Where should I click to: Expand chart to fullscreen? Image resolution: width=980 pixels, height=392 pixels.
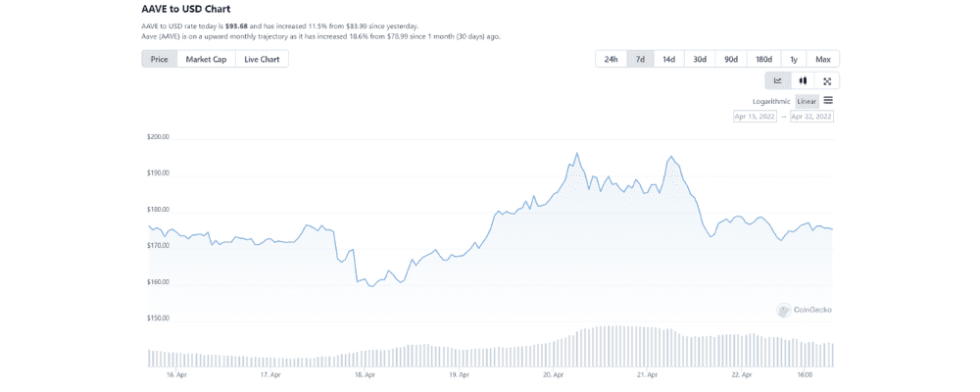coord(827,80)
